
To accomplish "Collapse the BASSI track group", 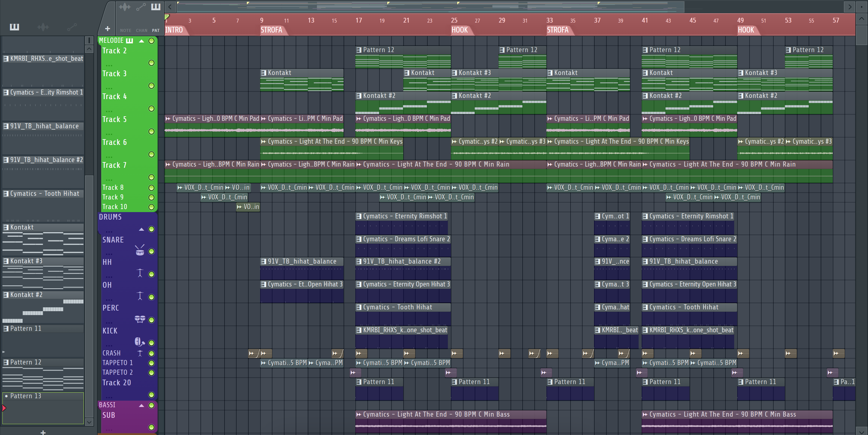I will coord(142,406).
